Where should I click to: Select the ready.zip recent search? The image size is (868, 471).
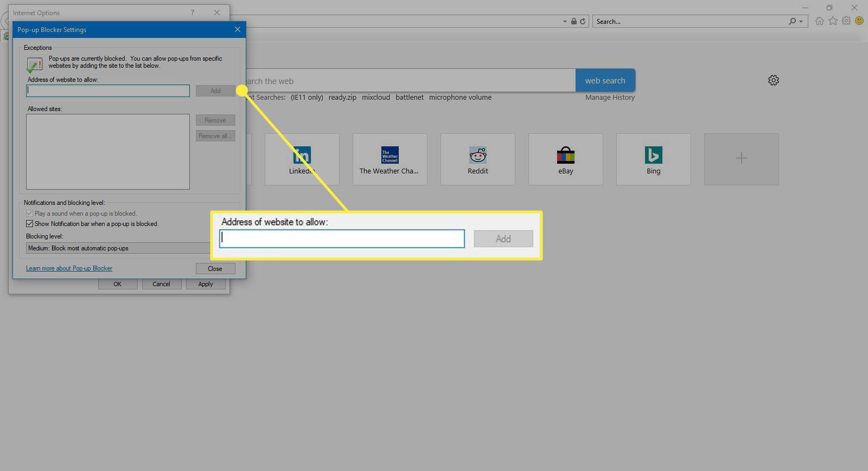(342, 98)
